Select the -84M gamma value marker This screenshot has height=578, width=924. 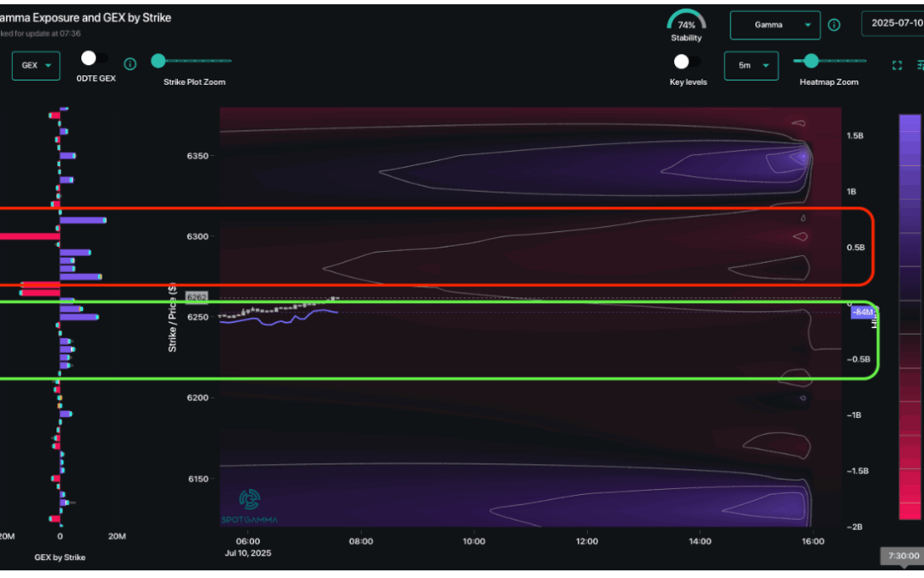coord(863,312)
